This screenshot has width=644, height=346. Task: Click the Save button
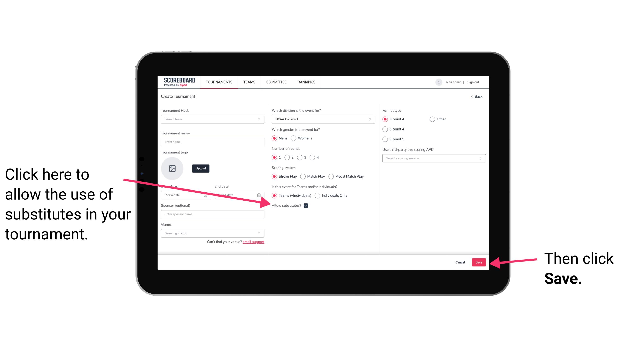[479, 262]
